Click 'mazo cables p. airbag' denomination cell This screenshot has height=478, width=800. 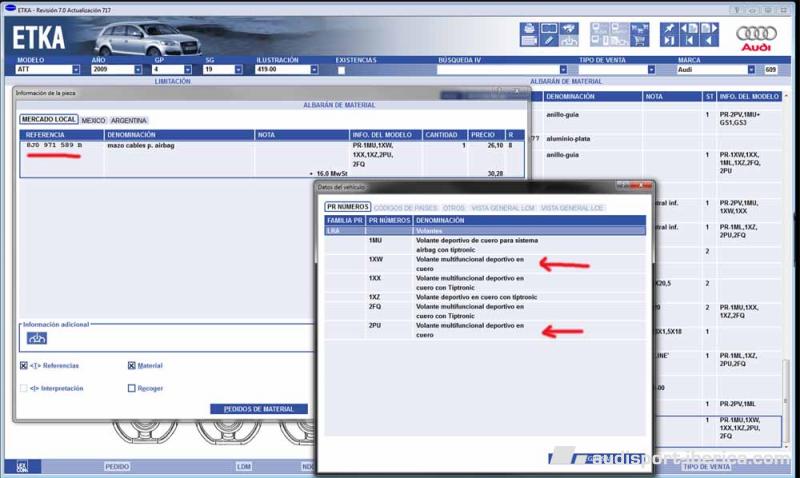point(141,145)
